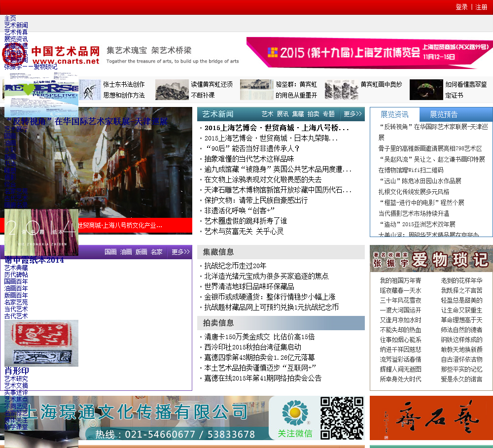This screenshot has width=493, height=448.
Task: Open 所幸身处大时代 entry
Action: pyautogui.click(x=400, y=379)
